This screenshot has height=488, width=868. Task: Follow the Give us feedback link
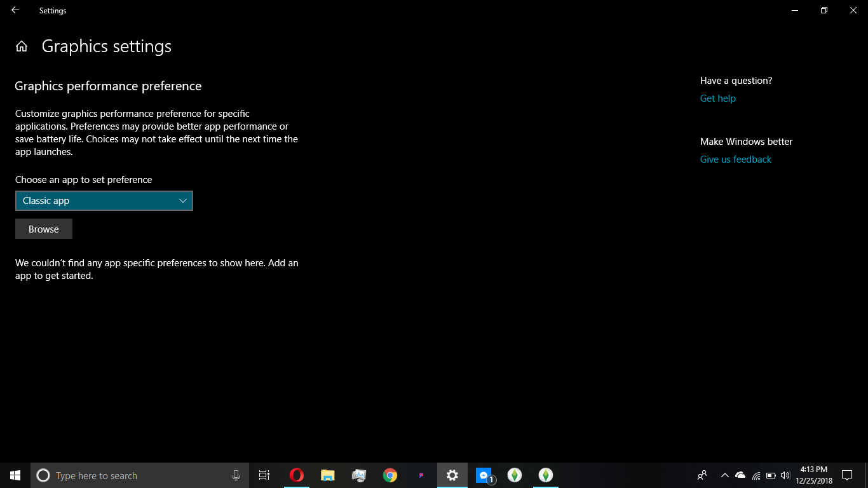click(x=735, y=159)
